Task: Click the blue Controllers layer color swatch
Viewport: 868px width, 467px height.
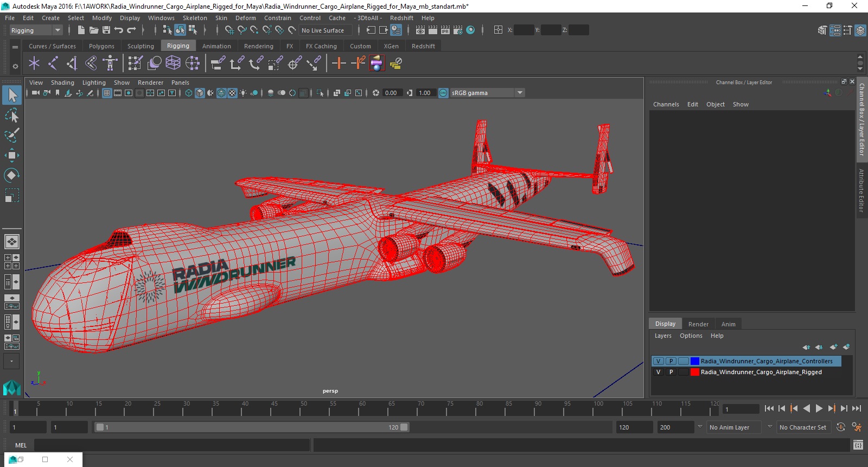Action: 694,361
